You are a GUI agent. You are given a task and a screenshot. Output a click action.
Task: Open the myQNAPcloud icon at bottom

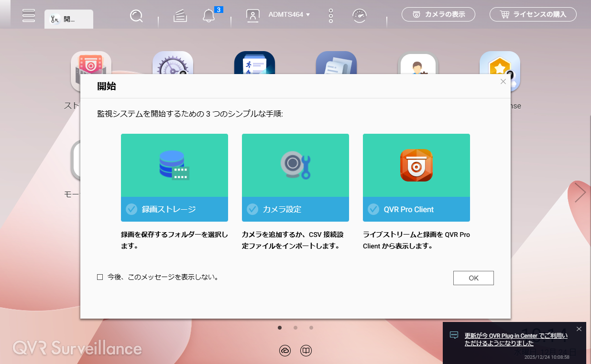[x=285, y=351]
